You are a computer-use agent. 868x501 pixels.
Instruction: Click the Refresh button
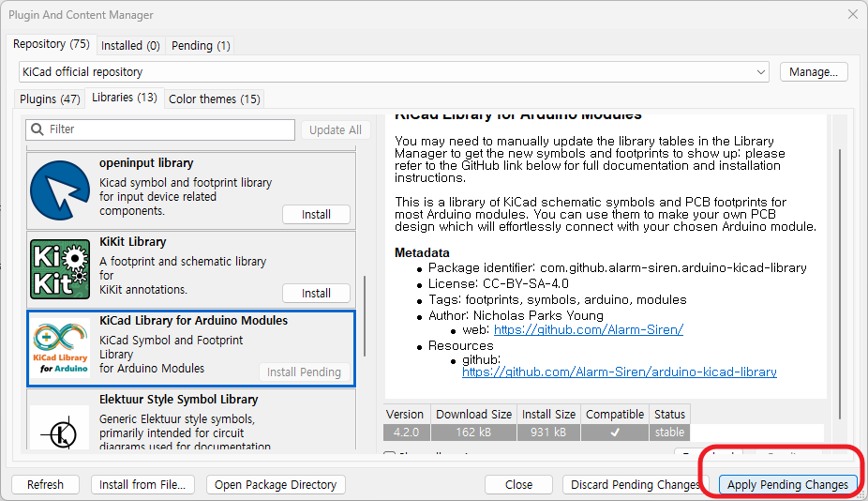(x=45, y=484)
